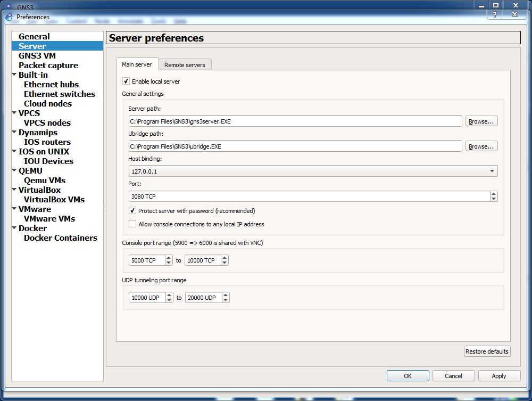Screen dimensions: 532x401
Task: Toggle Protect server with password checkbox
Action: [x=132, y=210]
